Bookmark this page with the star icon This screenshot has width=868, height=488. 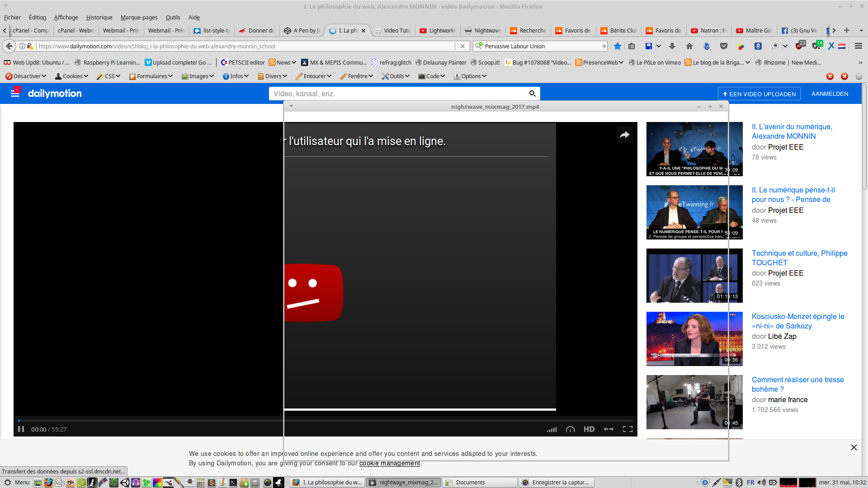click(617, 46)
